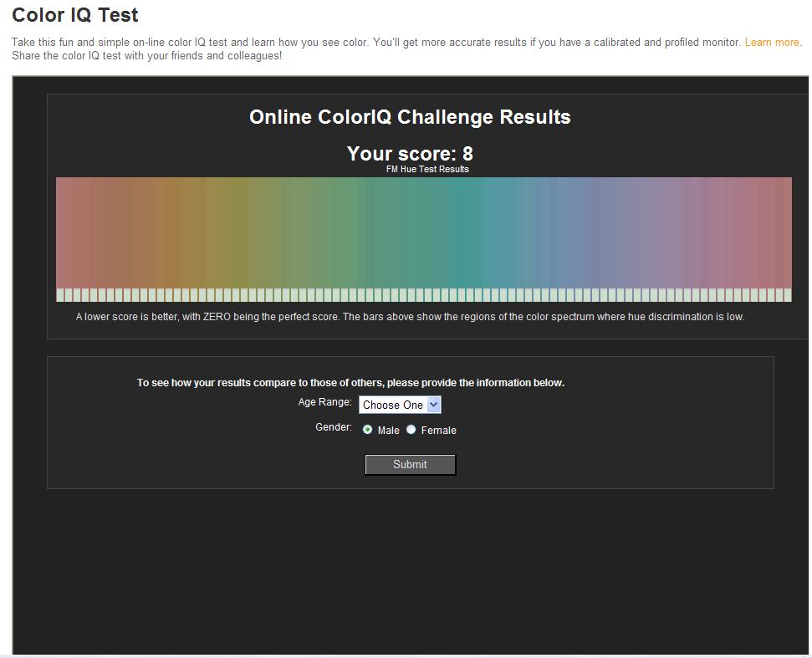The height and width of the screenshot is (658, 812).
Task: Click the lower score is better explanation
Action: 410,317
